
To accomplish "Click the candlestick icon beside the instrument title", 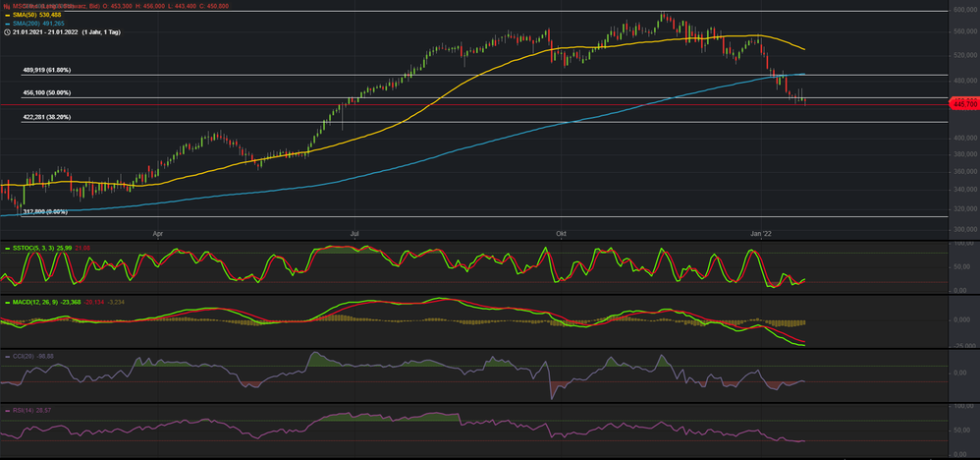I will 6,7.
